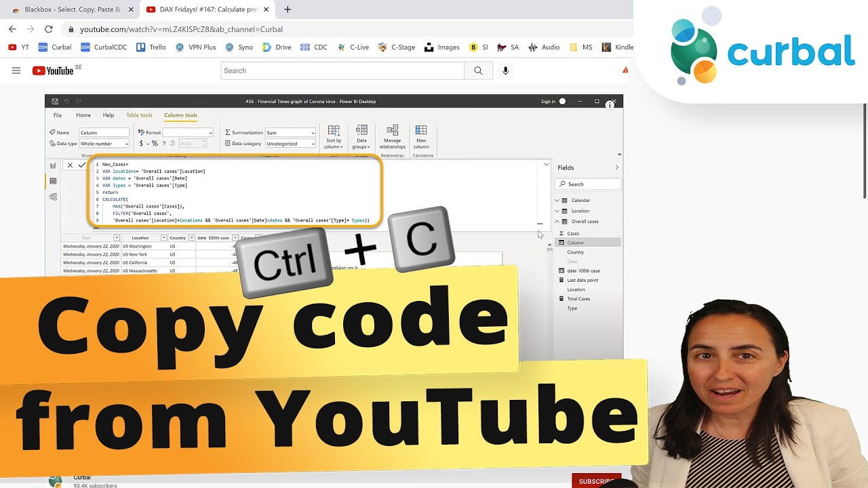Open the Summarization Sum dropdown
This screenshot has height=488, width=868.
(x=290, y=133)
